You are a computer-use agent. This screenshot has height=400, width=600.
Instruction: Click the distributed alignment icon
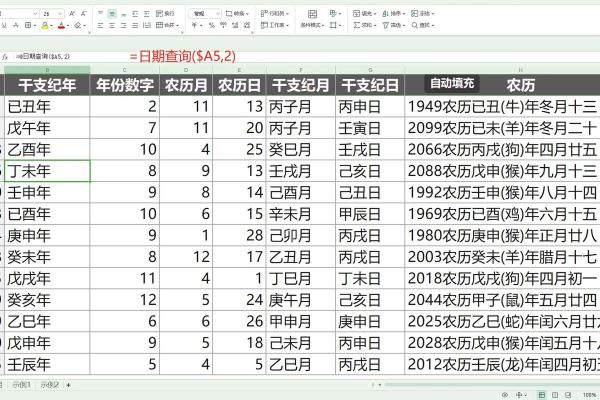click(147, 25)
